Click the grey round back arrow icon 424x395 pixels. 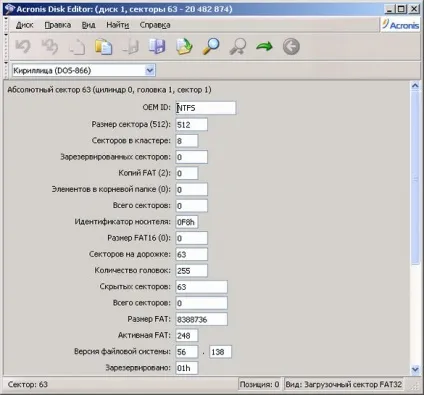point(291,46)
